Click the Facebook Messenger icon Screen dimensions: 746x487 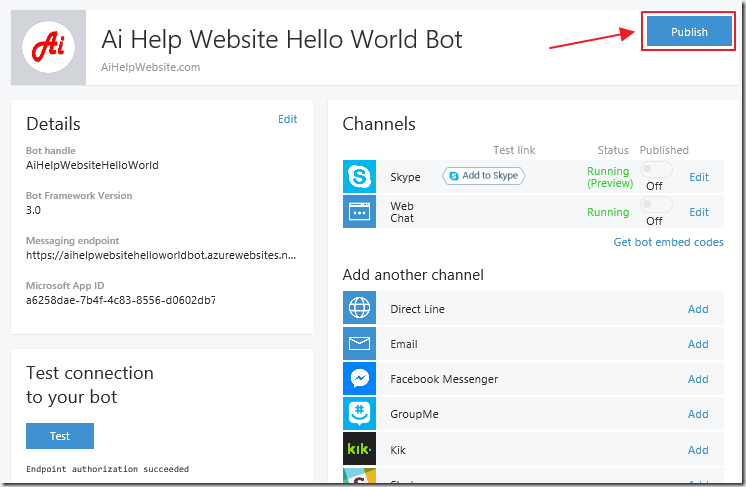[359, 379]
